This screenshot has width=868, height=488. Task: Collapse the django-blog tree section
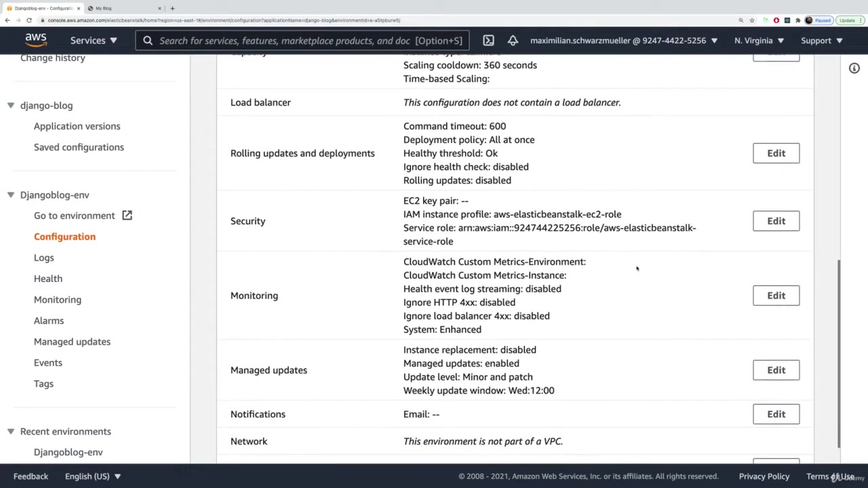pos(11,106)
